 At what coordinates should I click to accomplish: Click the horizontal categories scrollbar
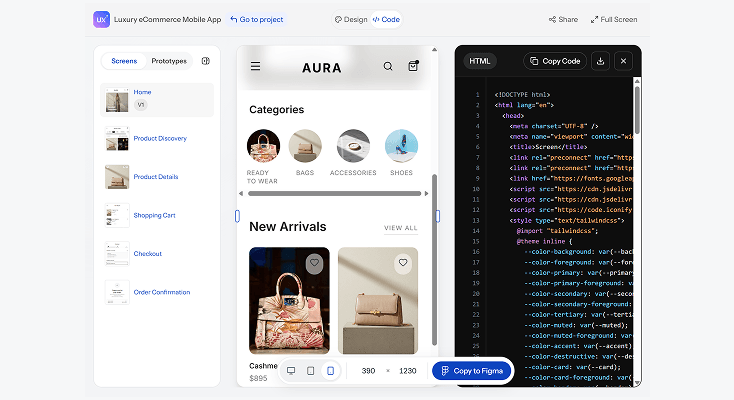click(334, 193)
